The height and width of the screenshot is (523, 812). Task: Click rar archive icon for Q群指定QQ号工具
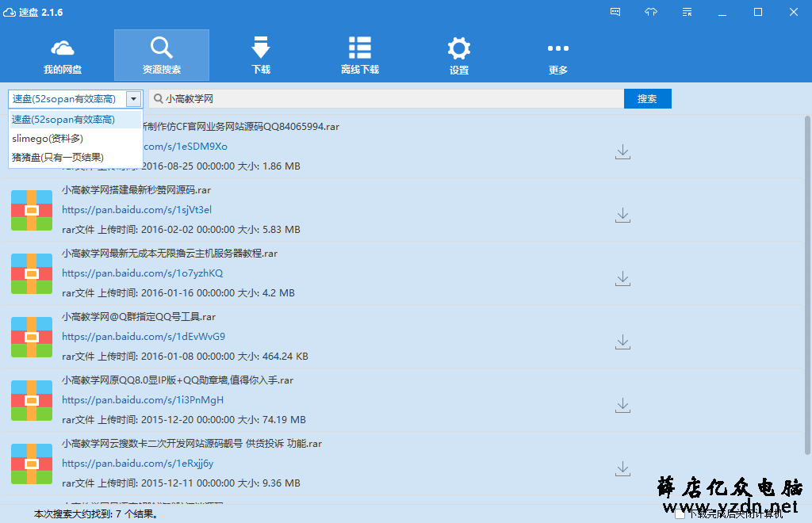[x=32, y=338]
